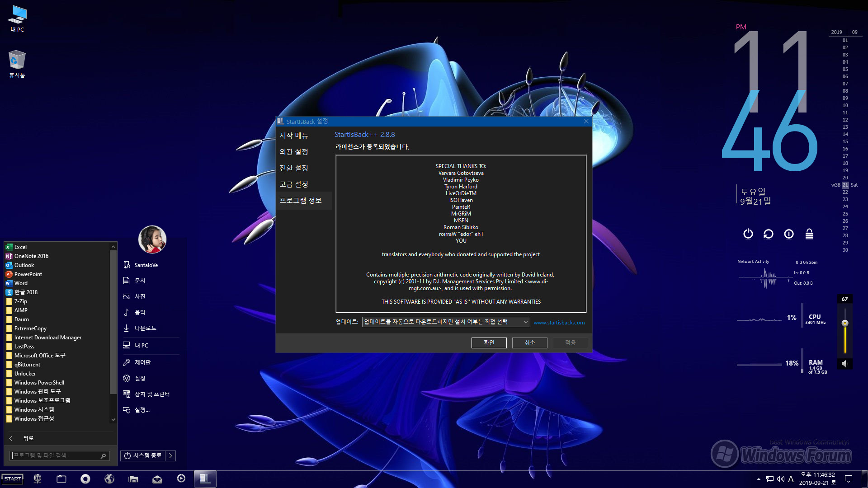868x488 pixels.
Task: Click the lock widget icon
Action: [x=809, y=234]
